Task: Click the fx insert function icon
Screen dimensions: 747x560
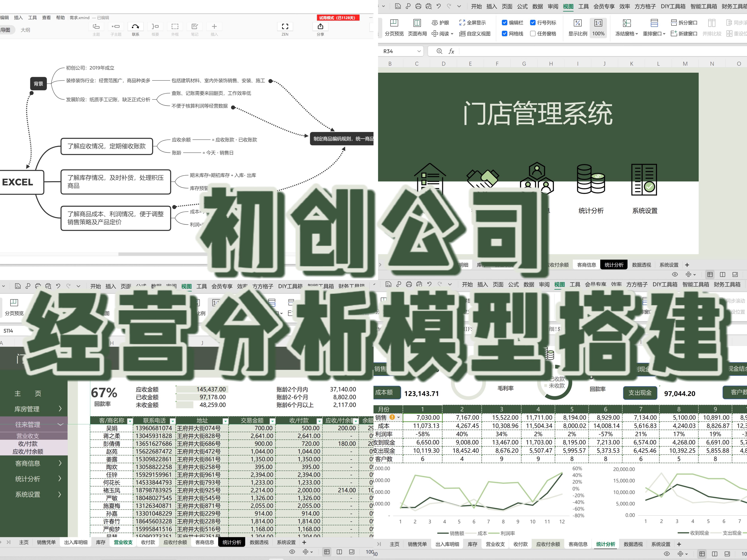Action: click(452, 51)
